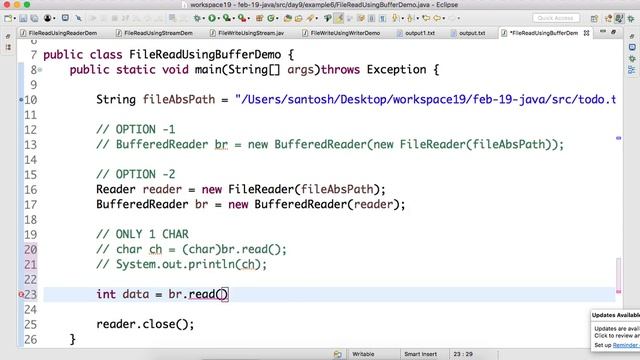Click the Writable status bar entry
The width and height of the screenshot is (640, 360).
pos(363,354)
